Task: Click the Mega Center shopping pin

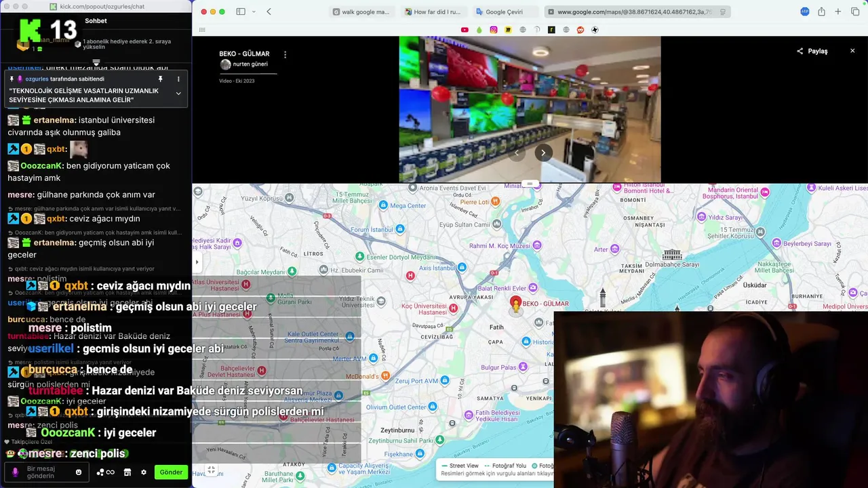Action: 383,205
